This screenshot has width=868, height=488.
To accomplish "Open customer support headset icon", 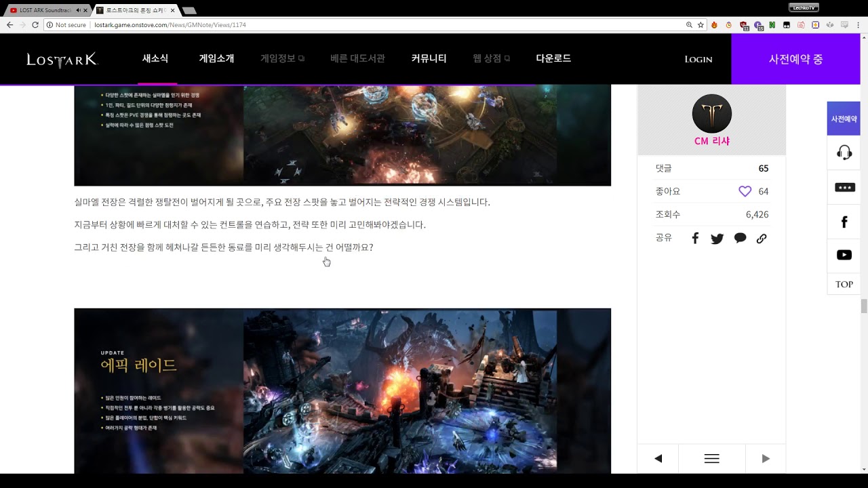I will point(844,152).
